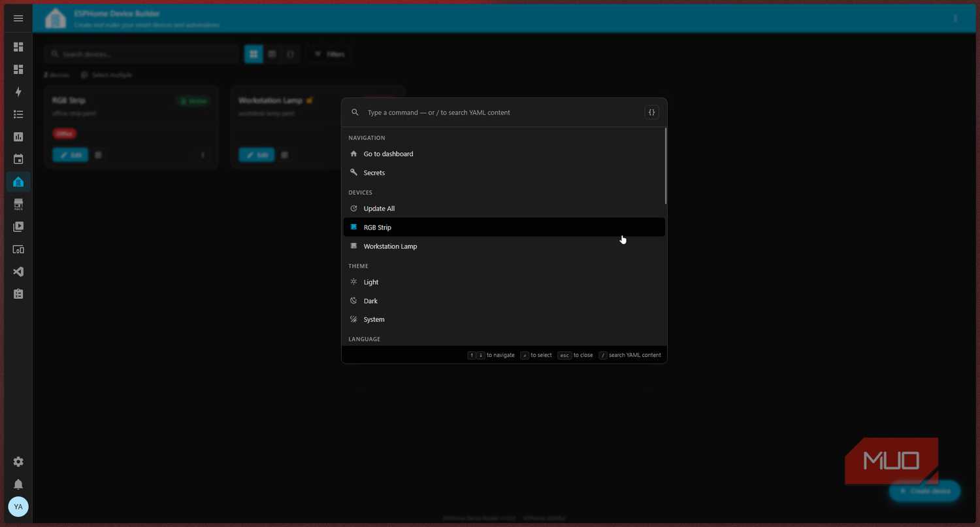Open the Energy lightning bolt sidebar icon
Image resolution: width=980 pixels, height=527 pixels.
click(x=18, y=92)
